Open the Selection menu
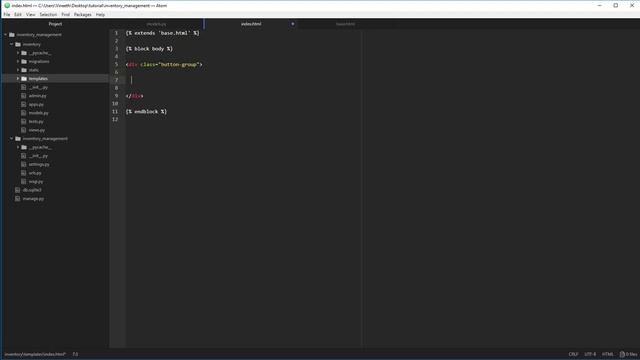The image size is (640, 360). (48, 14)
